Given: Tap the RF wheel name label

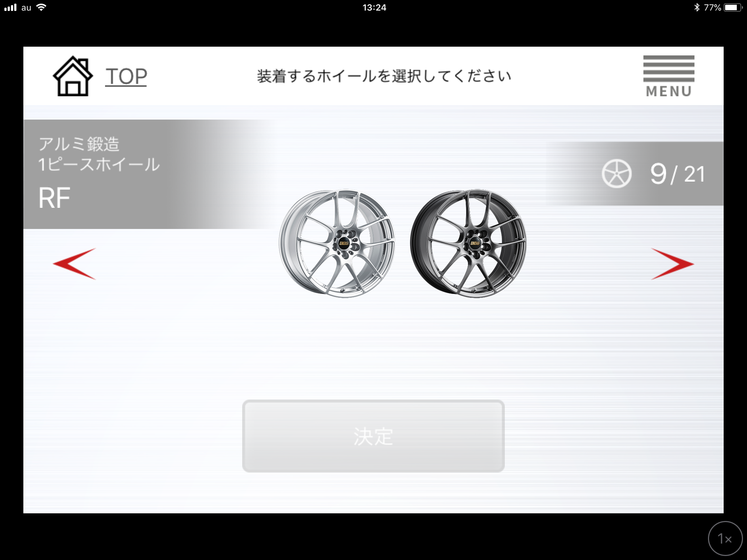Looking at the screenshot, I should coord(54,198).
